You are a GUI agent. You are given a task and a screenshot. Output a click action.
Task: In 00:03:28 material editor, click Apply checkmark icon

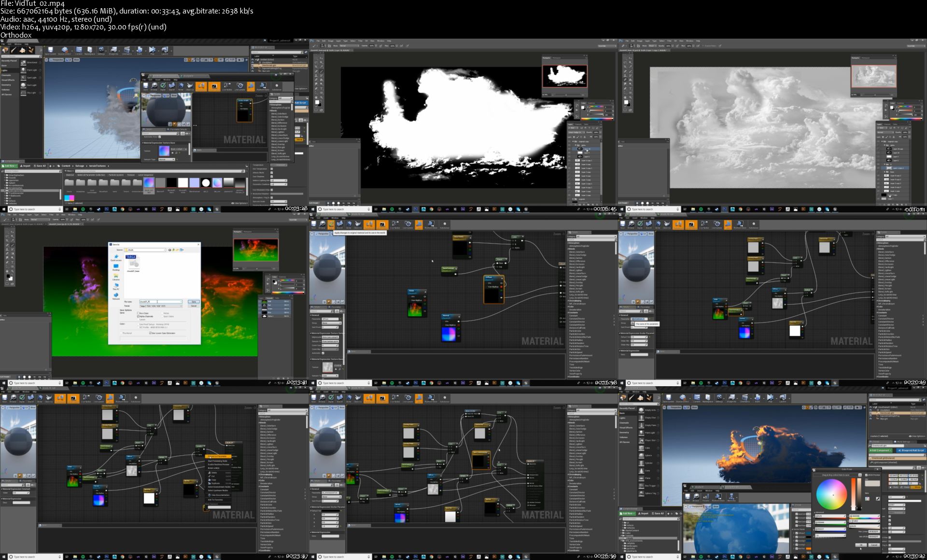163,86
